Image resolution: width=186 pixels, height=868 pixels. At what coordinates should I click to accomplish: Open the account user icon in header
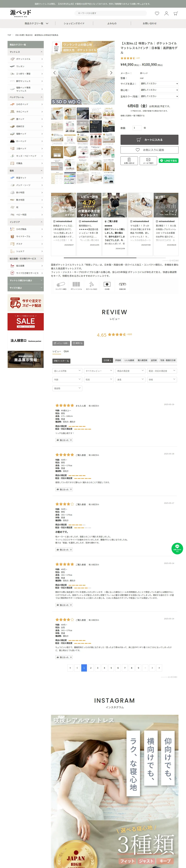point(166,13)
